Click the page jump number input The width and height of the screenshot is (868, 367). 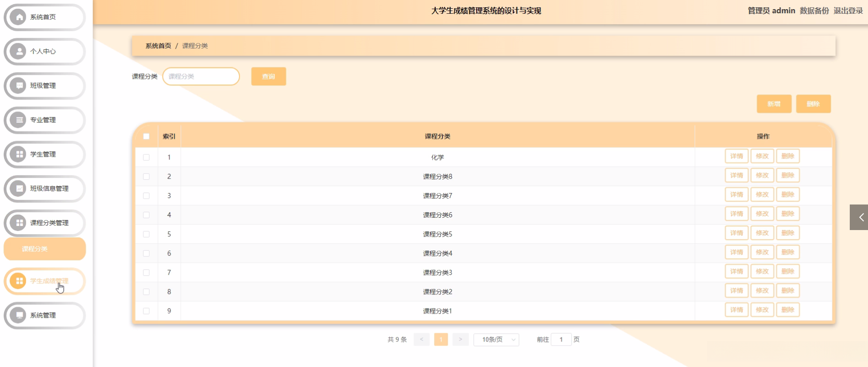point(561,340)
